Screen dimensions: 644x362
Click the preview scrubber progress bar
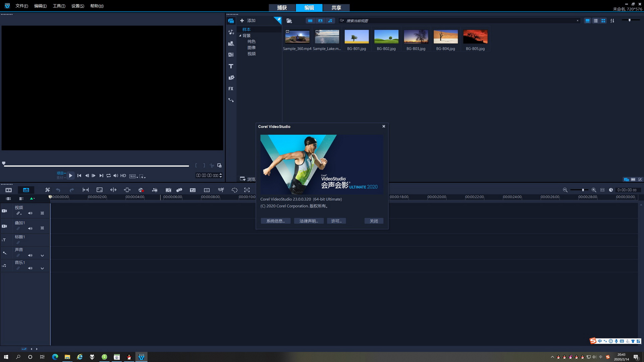(96, 166)
